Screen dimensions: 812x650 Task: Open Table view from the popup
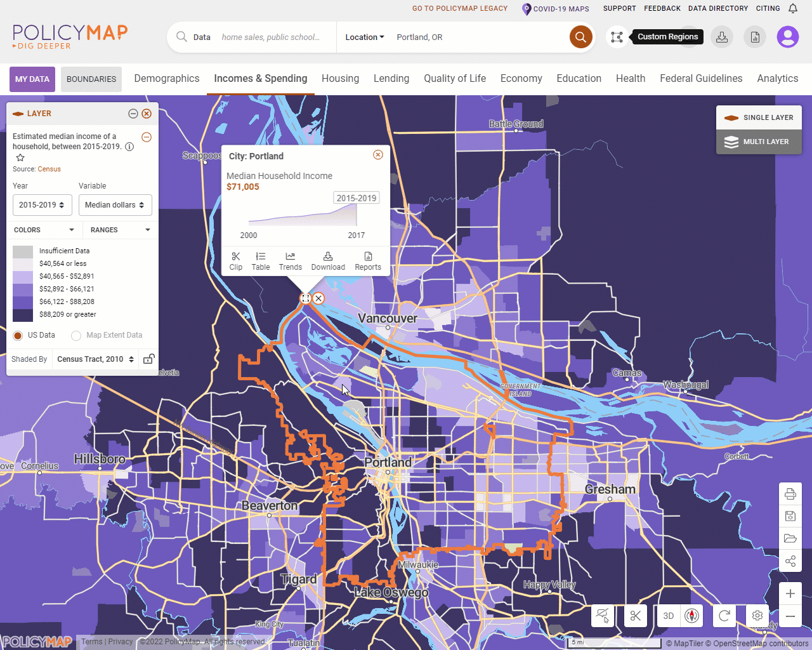[x=261, y=261]
